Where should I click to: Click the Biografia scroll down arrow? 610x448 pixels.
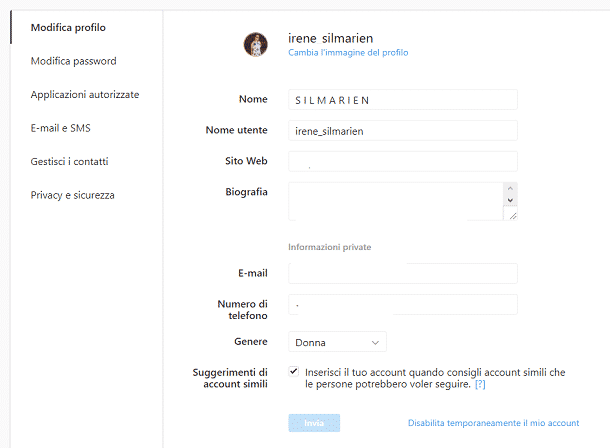pyautogui.click(x=510, y=200)
